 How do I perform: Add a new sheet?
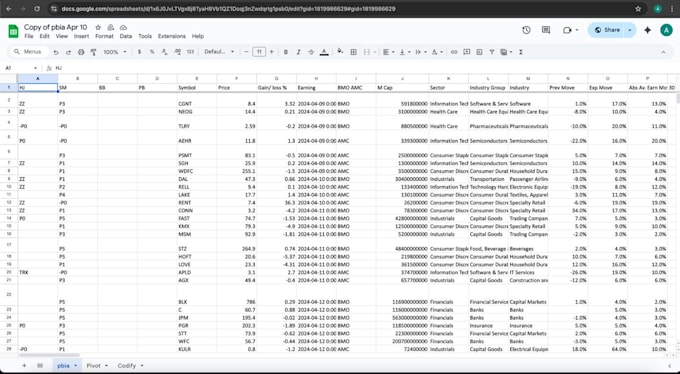(x=24, y=366)
